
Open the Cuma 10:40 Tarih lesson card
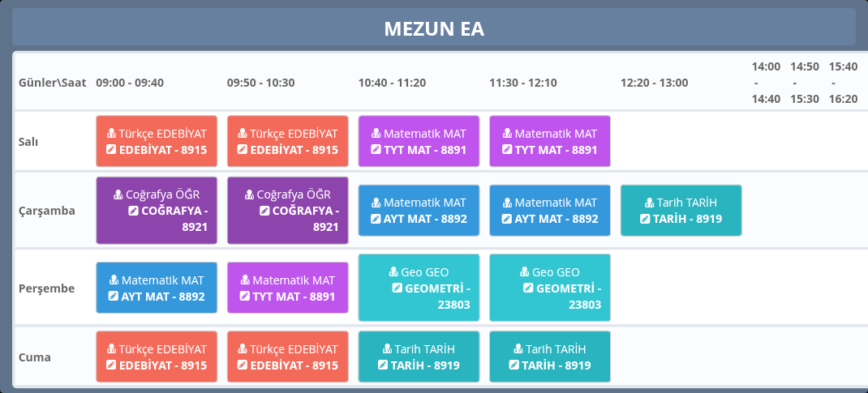click(419, 357)
